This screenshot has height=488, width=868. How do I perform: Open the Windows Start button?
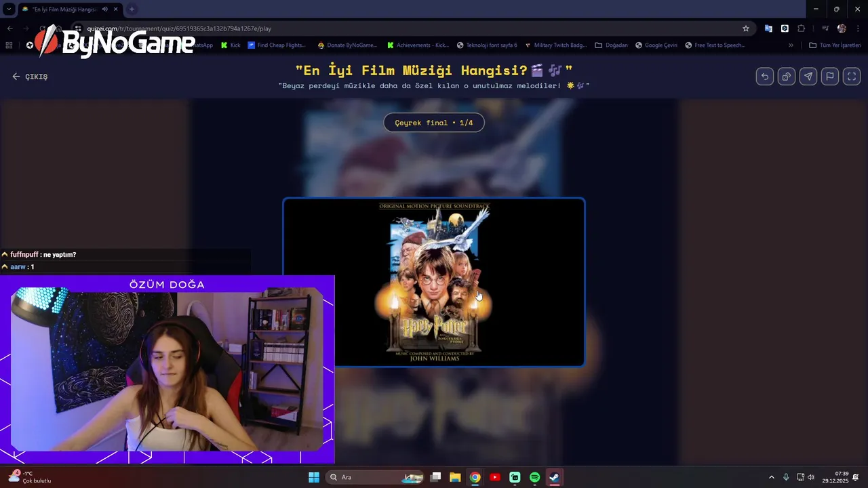pyautogui.click(x=314, y=477)
